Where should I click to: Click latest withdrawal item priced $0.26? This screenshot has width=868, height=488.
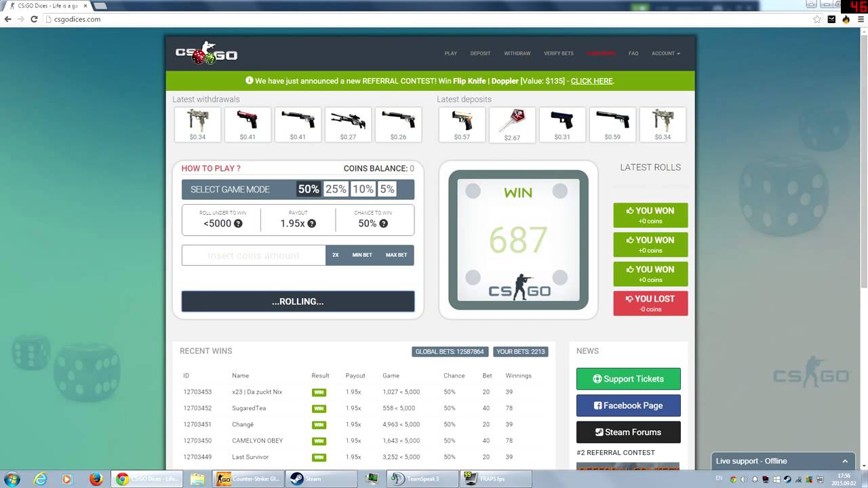pos(398,125)
